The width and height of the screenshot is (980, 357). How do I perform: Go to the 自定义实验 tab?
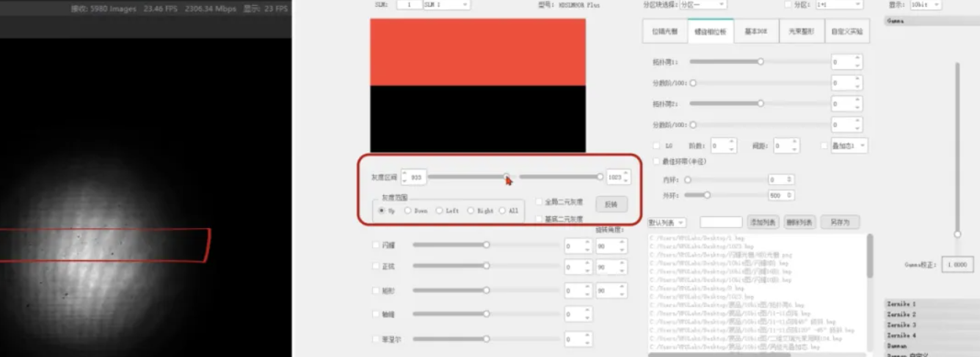tap(846, 32)
